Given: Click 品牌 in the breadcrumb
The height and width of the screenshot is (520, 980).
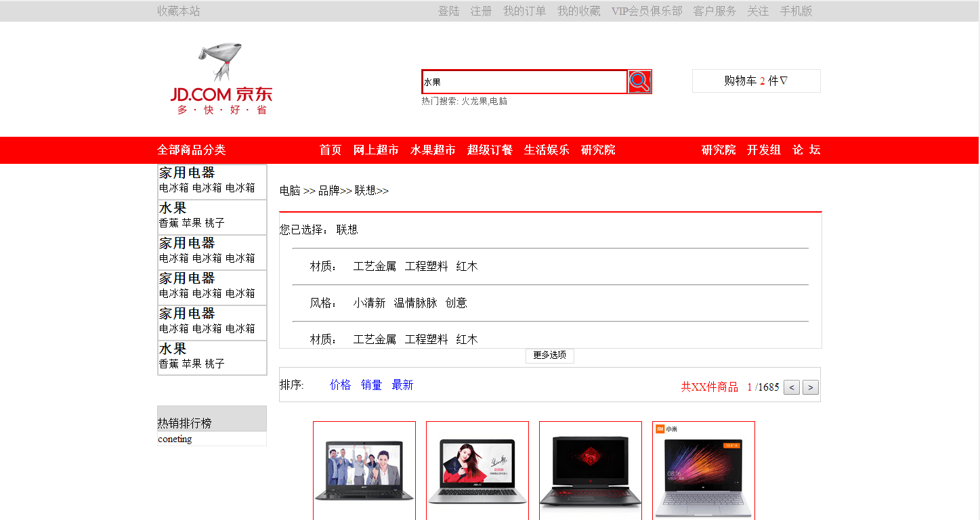Looking at the screenshot, I should click(x=329, y=191).
